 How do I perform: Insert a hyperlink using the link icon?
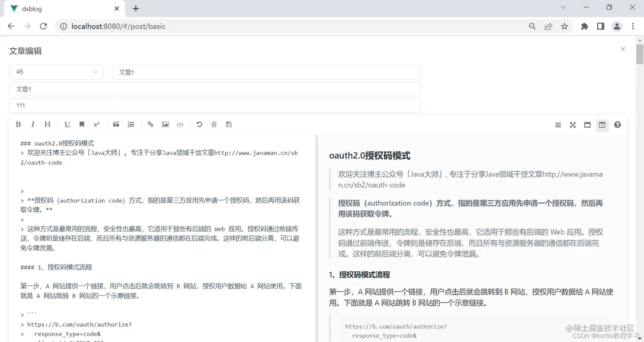click(150, 124)
